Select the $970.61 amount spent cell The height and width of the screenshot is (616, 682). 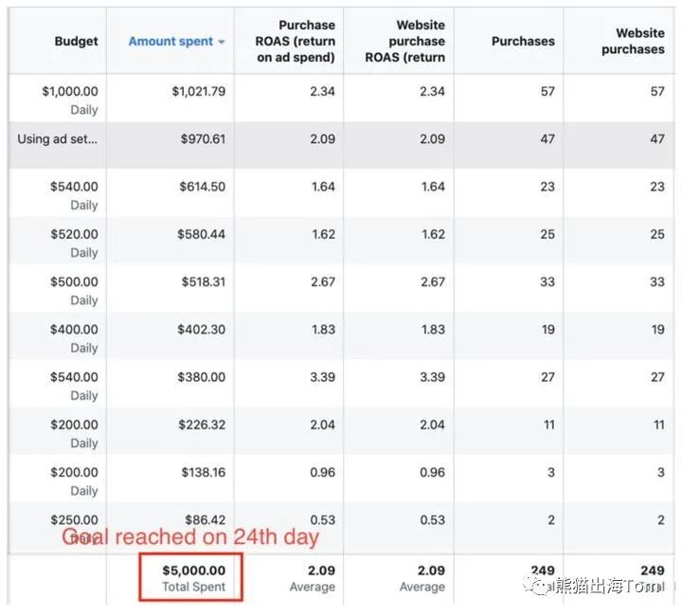tap(202, 139)
